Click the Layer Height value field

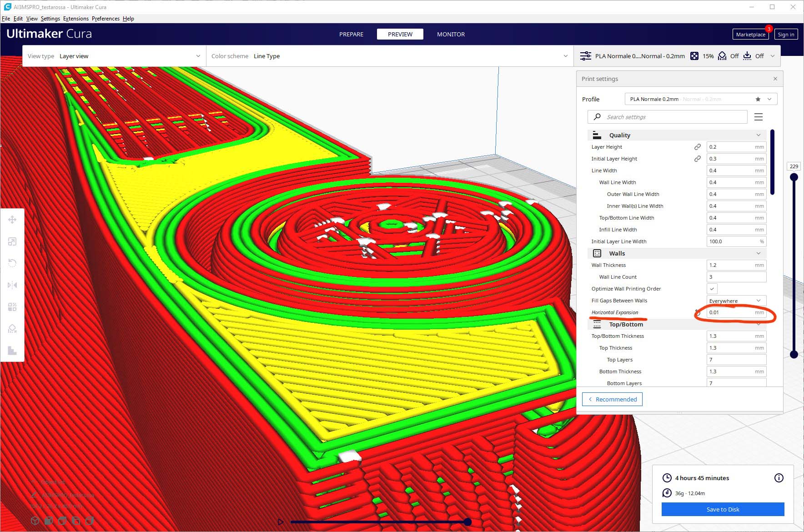pyautogui.click(x=736, y=147)
